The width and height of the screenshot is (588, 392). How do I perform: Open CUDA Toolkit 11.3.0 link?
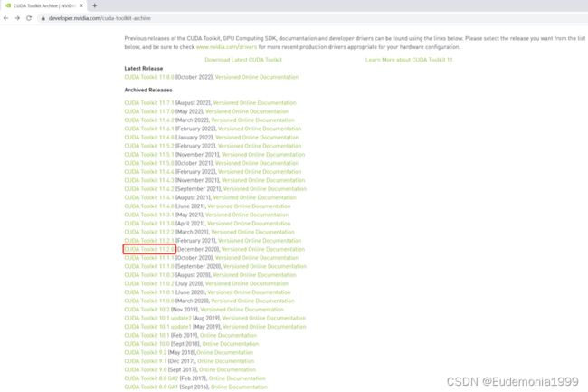click(x=149, y=224)
